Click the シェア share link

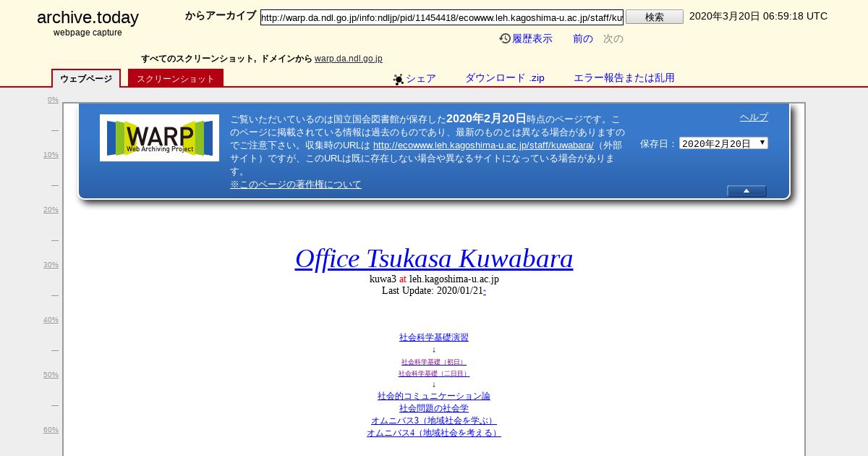coord(421,78)
